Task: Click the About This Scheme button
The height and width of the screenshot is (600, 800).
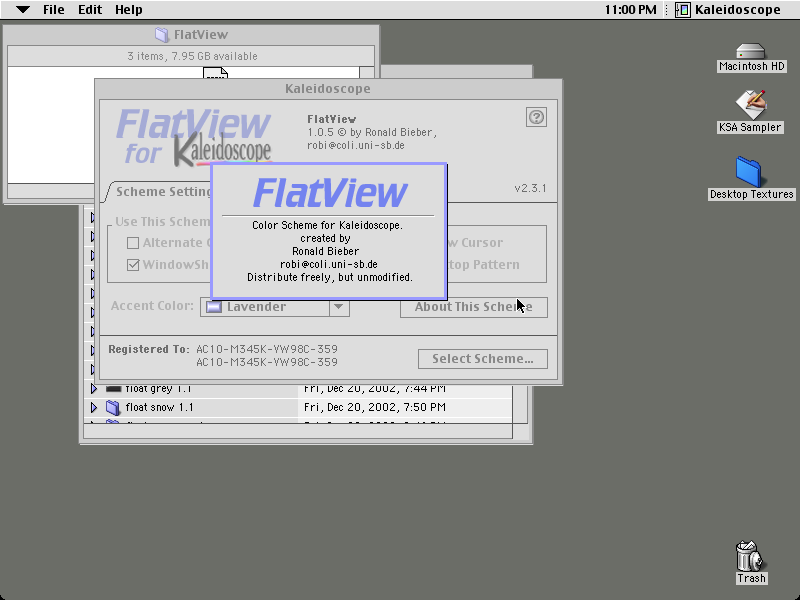Action: coord(473,307)
